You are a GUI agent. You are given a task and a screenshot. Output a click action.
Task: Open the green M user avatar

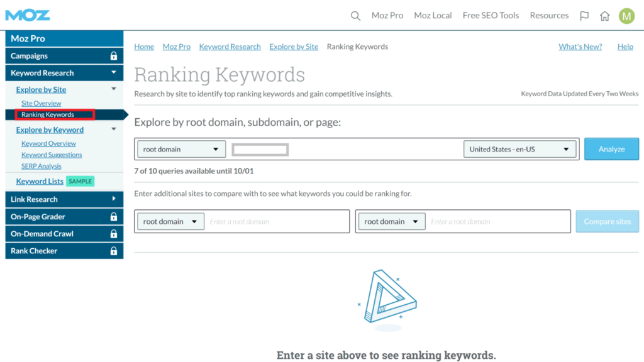627,16
